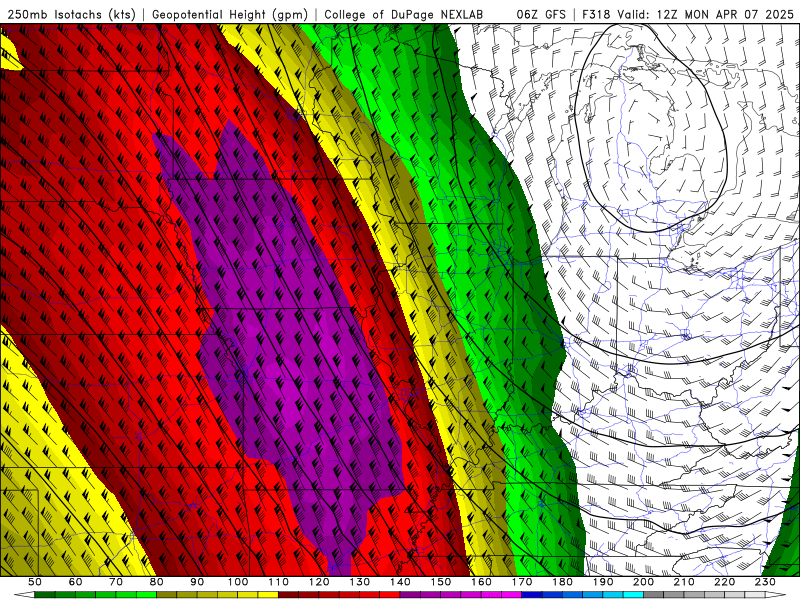Click the "College of DuPage NEXLAB" header text
The height and width of the screenshot is (600, 800).
(403, 14)
